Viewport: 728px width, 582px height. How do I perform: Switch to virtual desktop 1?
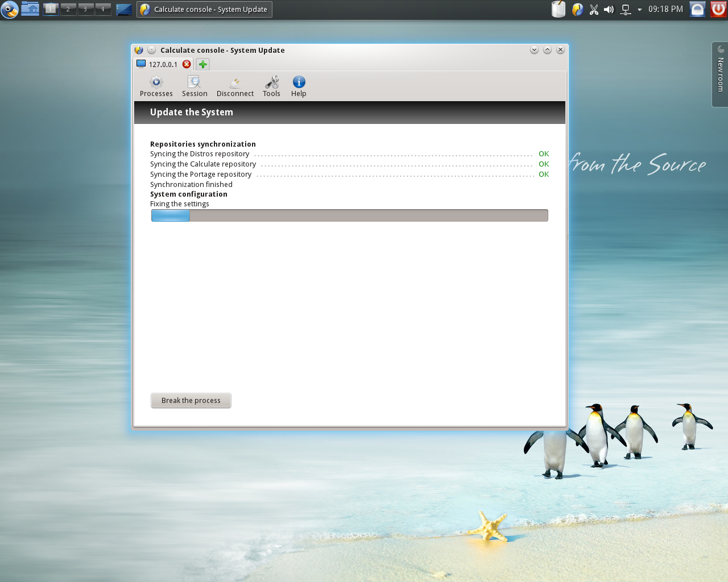point(51,9)
